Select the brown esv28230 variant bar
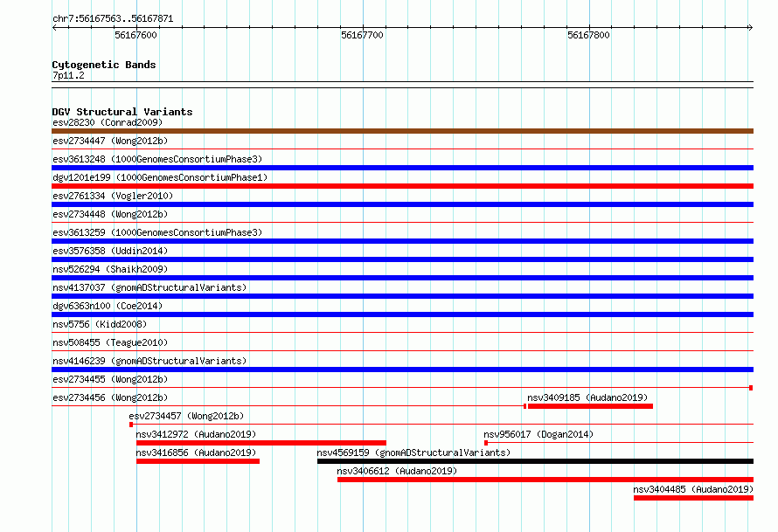 pyautogui.click(x=402, y=131)
